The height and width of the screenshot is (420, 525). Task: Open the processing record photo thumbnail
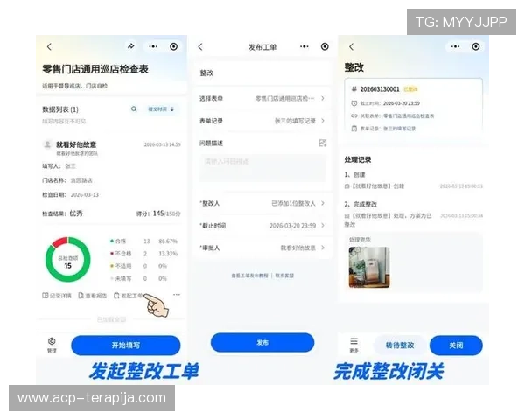pos(369,267)
